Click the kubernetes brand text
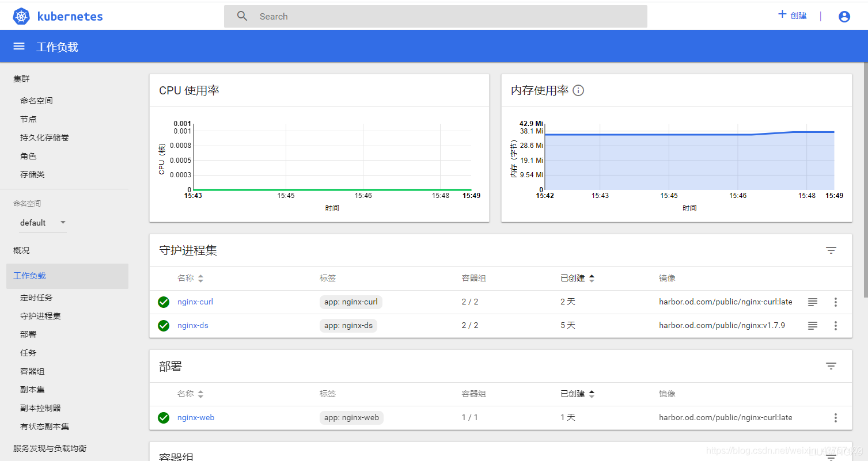 point(70,17)
